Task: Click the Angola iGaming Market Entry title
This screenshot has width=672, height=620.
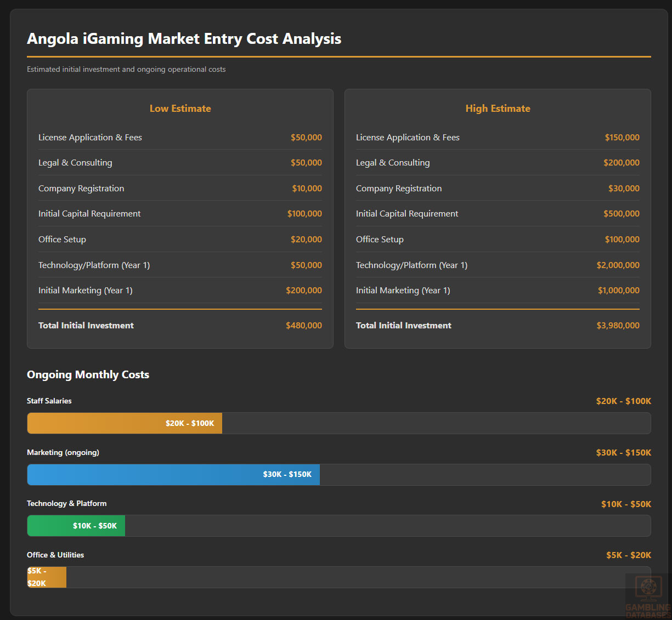Action: point(184,39)
